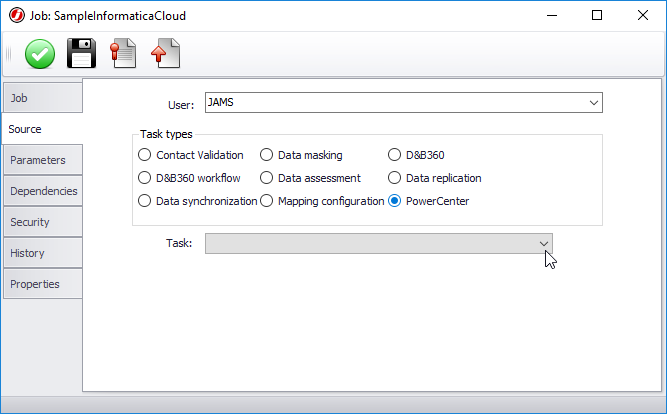Image resolution: width=667 pixels, height=414 pixels.
Task: Select the Contact Validation radio button
Action: (145, 155)
